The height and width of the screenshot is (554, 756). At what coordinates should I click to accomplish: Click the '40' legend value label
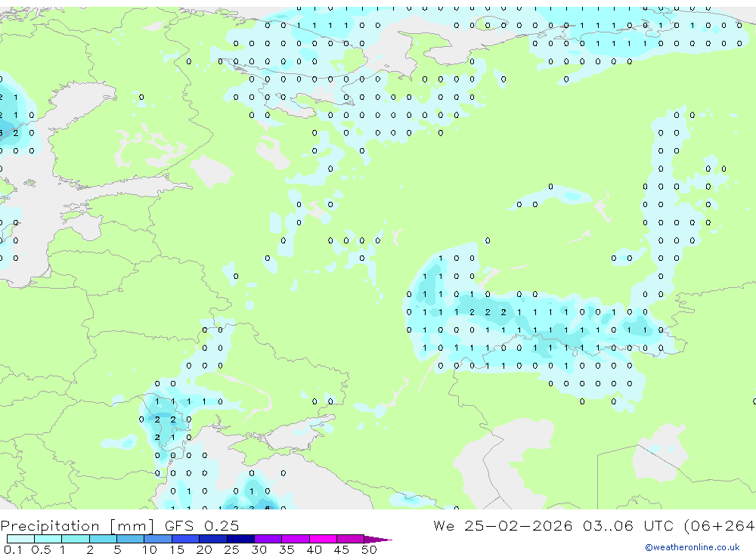(x=314, y=549)
